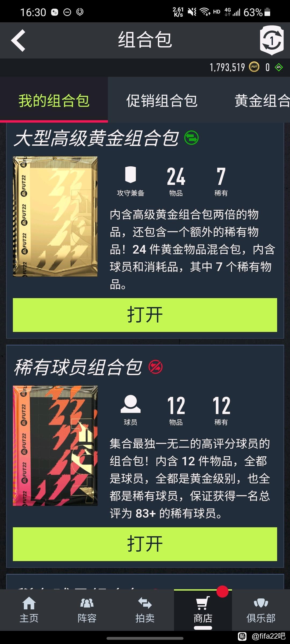This screenshot has height=644, width=290.
Task: Switch to the 黄金组合 tab
Action: click(262, 101)
